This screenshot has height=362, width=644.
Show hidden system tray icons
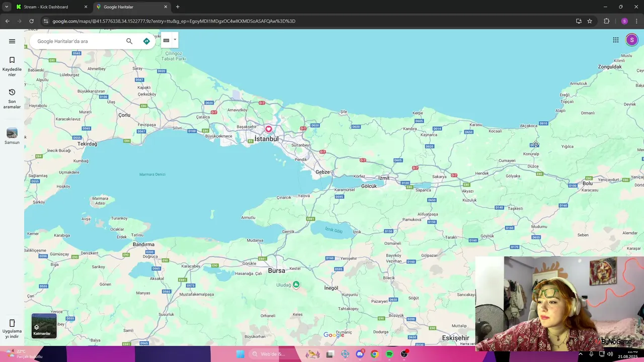coord(580,354)
